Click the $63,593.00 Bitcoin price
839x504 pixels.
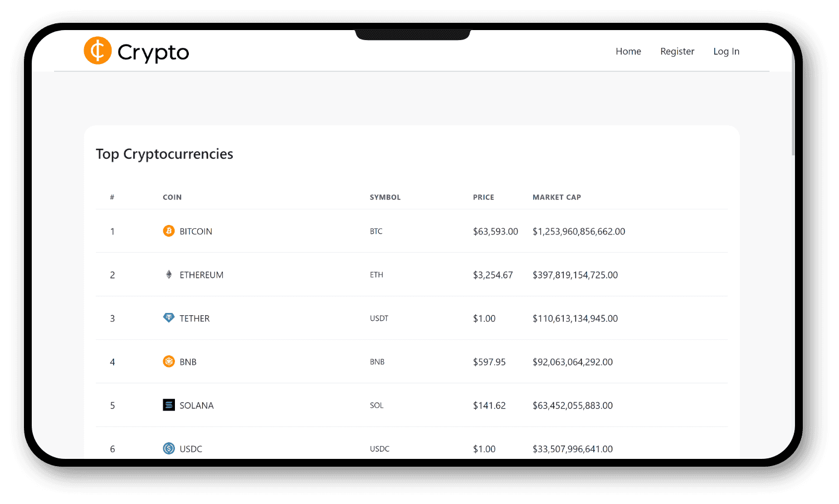point(495,231)
